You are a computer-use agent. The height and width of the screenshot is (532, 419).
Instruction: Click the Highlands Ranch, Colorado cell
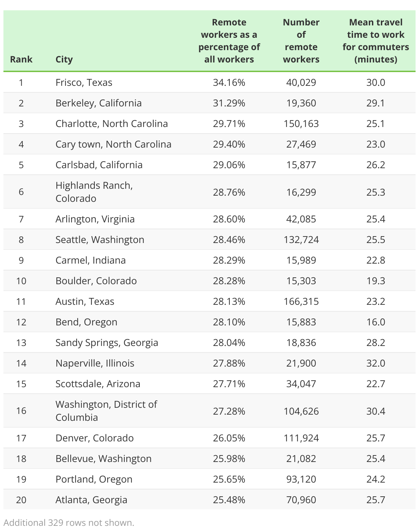[x=94, y=192]
